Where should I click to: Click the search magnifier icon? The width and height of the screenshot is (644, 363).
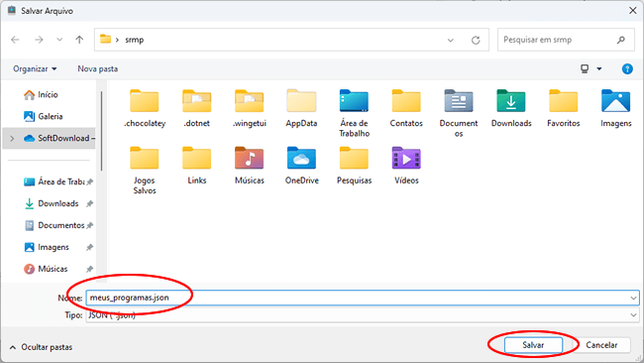click(x=620, y=40)
